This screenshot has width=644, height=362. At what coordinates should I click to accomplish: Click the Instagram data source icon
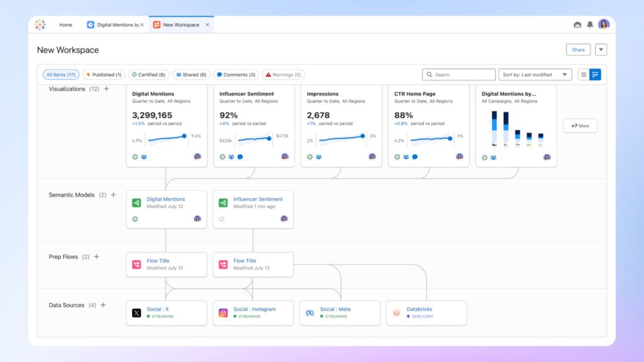223,313
